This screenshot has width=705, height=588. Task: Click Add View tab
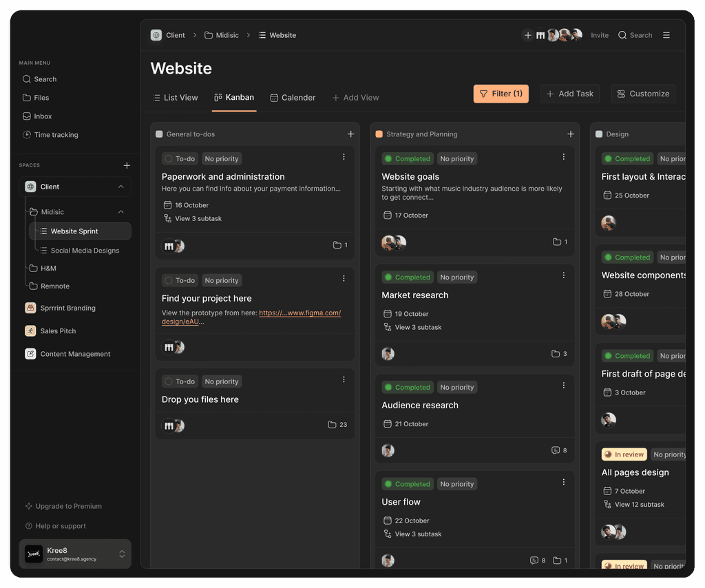click(x=356, y=98)
